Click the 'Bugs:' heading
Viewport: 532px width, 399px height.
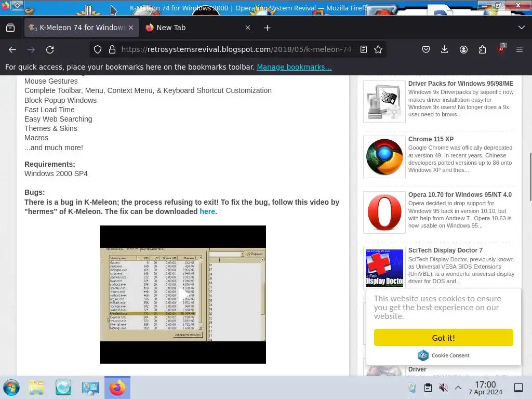(35, 192)
